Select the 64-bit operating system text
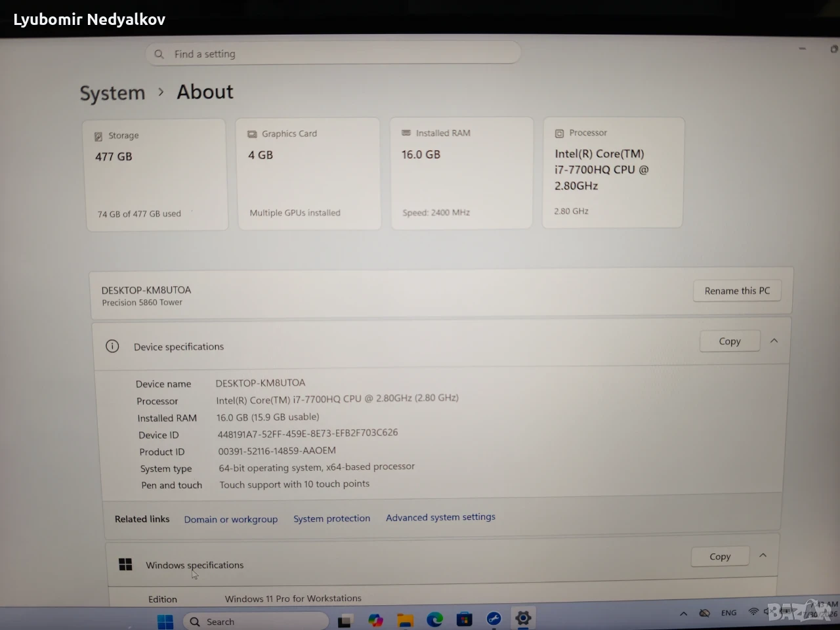The width and height of the screenshot is (840, 630). (x=317, y=467)
